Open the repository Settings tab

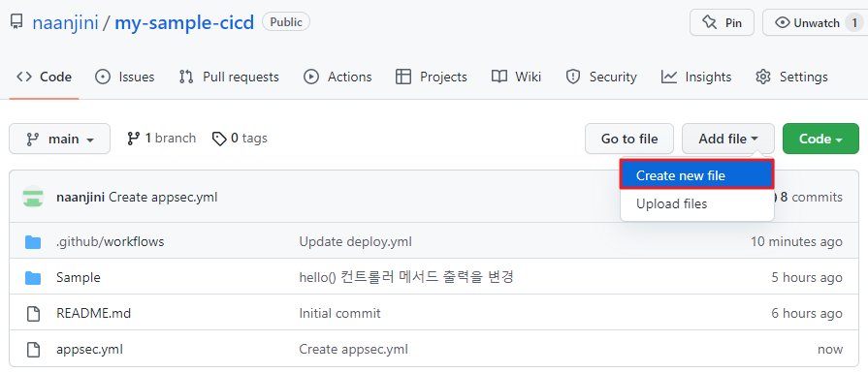(791, 77)
